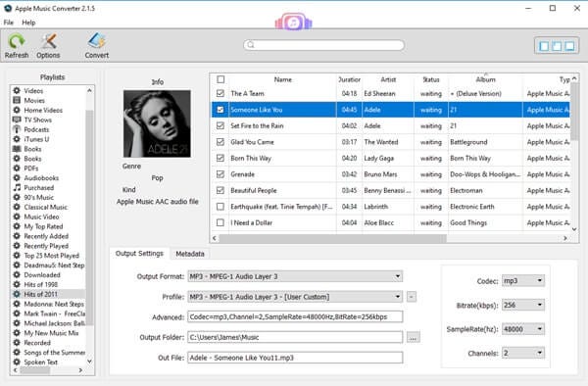Click the 90's Music gear icon
The width and height of the screenshot is (588, 386).
click(x=17, y=197)
